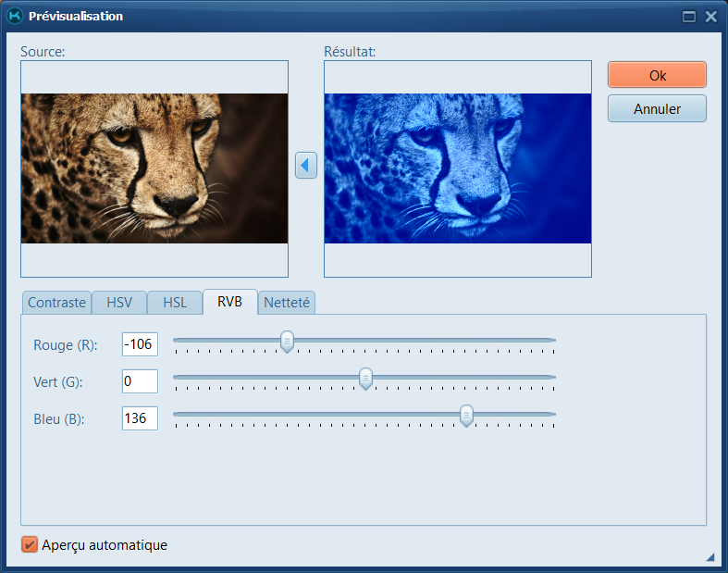Screen dimensions: 728x573
Task: Click the Vert (G) value field
Action: pyautogui.click(x=140, y=381)
